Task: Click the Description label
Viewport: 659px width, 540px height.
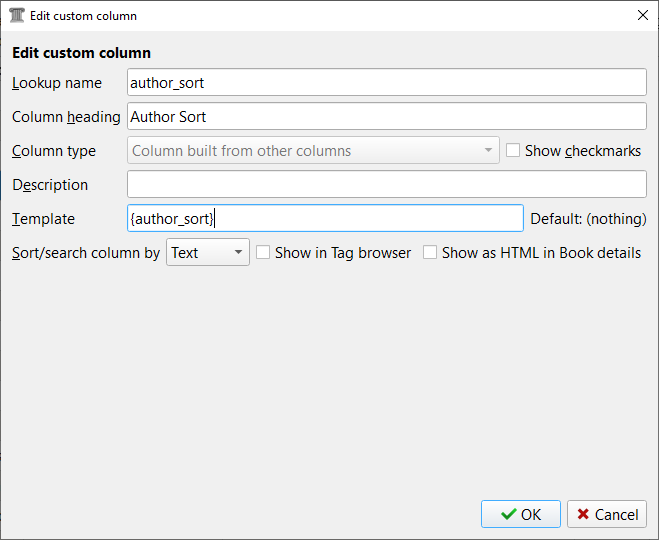Action: click(50, 185)
